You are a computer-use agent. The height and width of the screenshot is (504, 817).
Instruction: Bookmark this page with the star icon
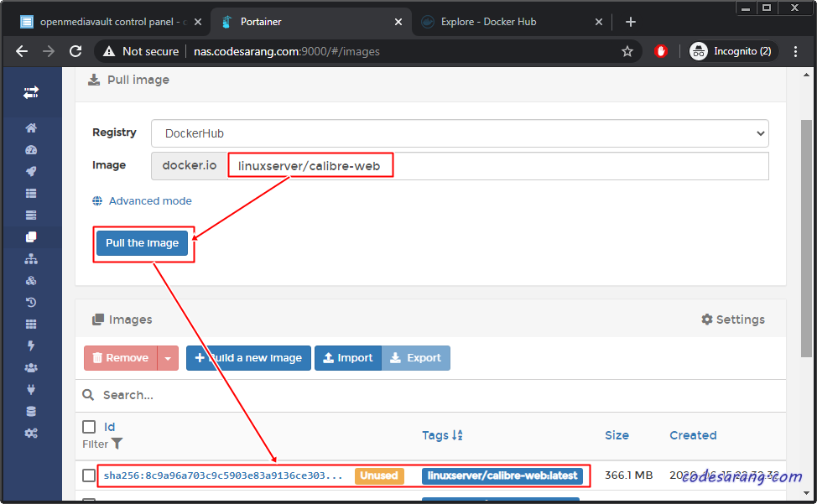click(627, 51)
